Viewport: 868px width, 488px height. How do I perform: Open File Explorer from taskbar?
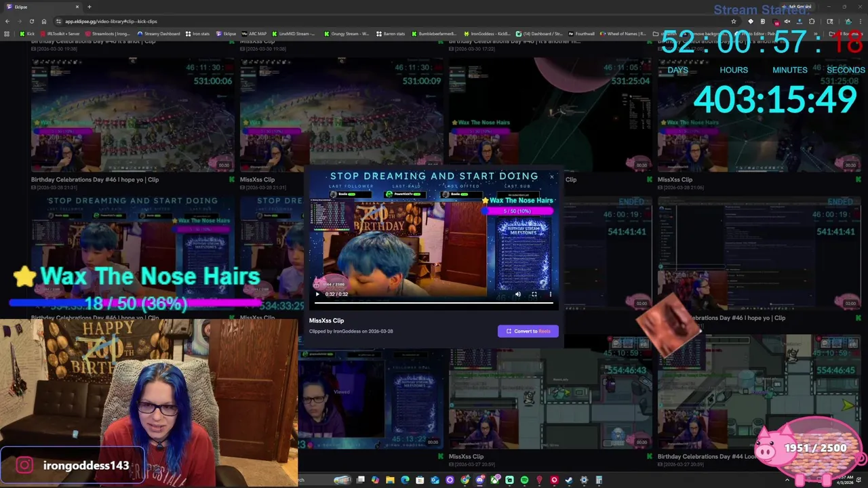click(390, 480)
